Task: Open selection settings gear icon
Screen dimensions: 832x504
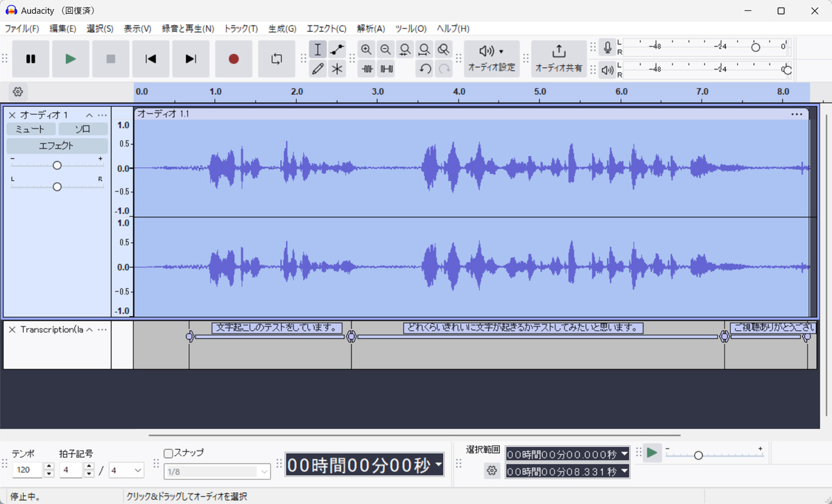Action: [x=492, y=471]
